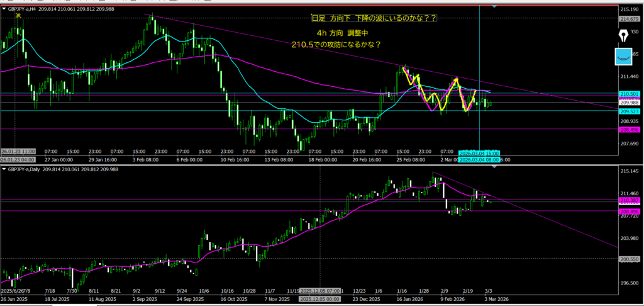Select the gray 214.679 price level label

630,18
